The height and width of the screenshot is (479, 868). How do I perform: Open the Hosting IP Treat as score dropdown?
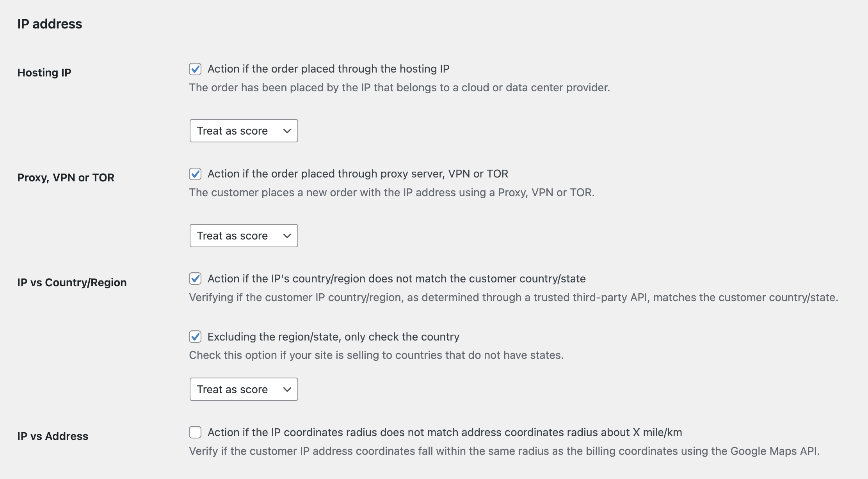point(244,131)
